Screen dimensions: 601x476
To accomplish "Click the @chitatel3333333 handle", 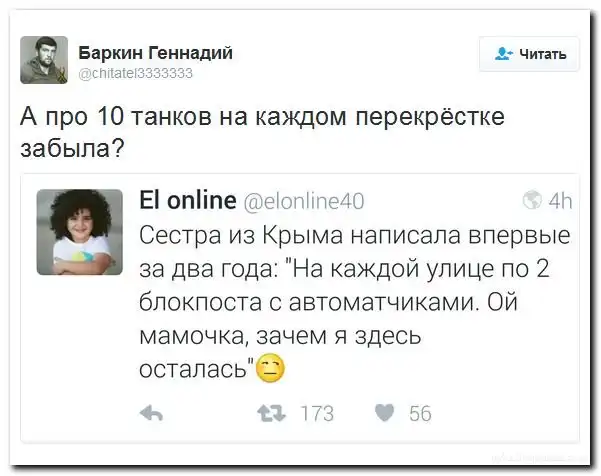I will click(135, 73).
